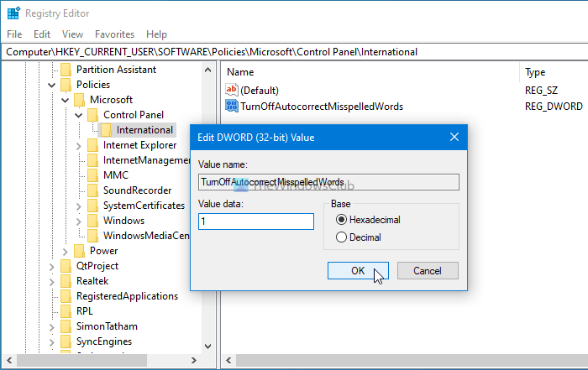Click the QtProject folder icon

(x=66, y=266)
